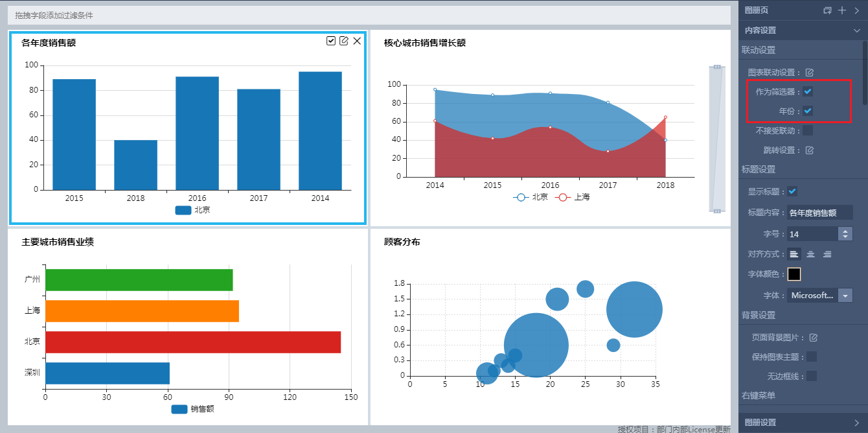868x433 pixels.
Task: Collapse the 内容设置 section
Action: coord(856,30)
